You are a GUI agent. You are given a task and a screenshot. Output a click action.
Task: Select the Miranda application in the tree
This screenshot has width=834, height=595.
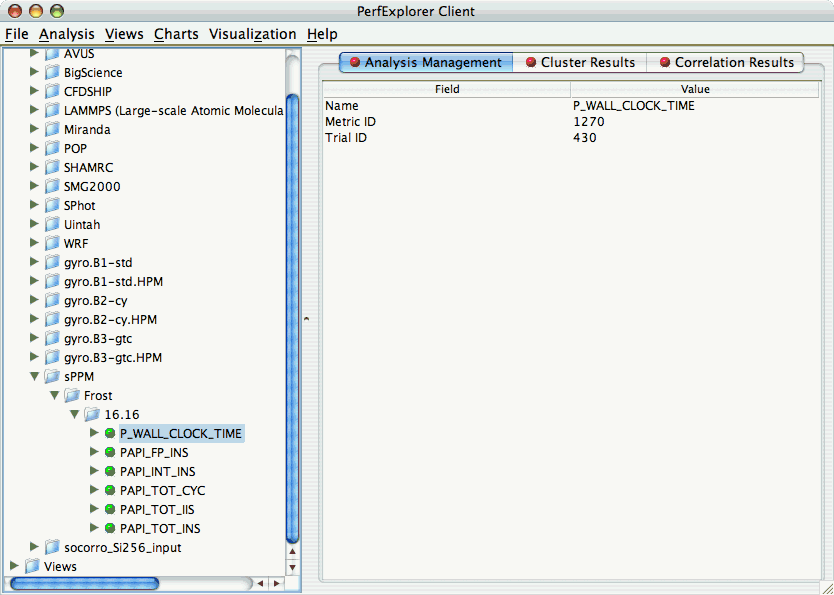click(85, 129)
